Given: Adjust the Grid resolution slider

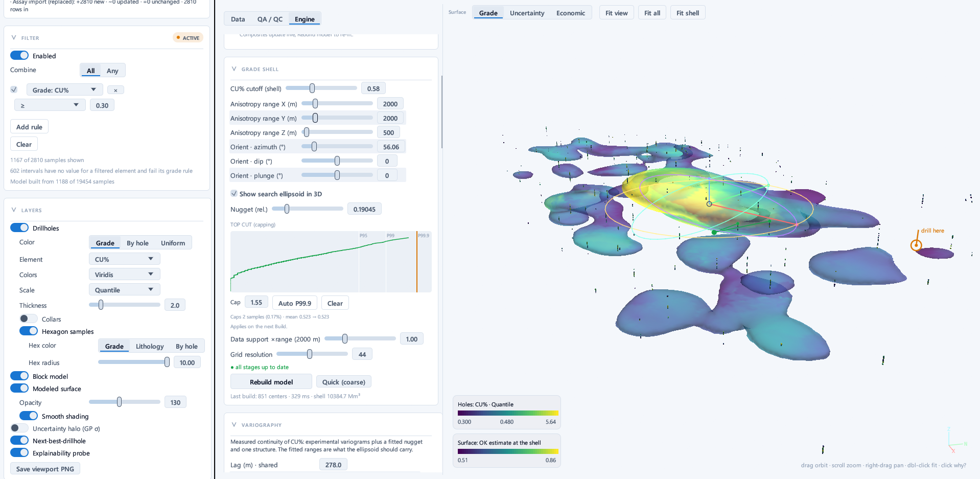Looking at the screenshot, I should coord(312,354).
